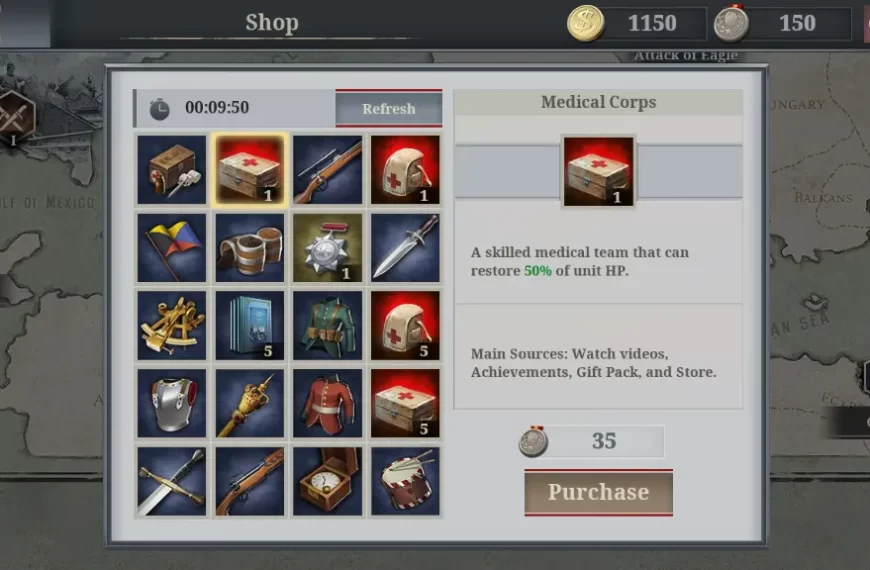This screenshot has height=570, width=870.
Task: Pick the red coat uniform item
Action: [x=327, y=403]
